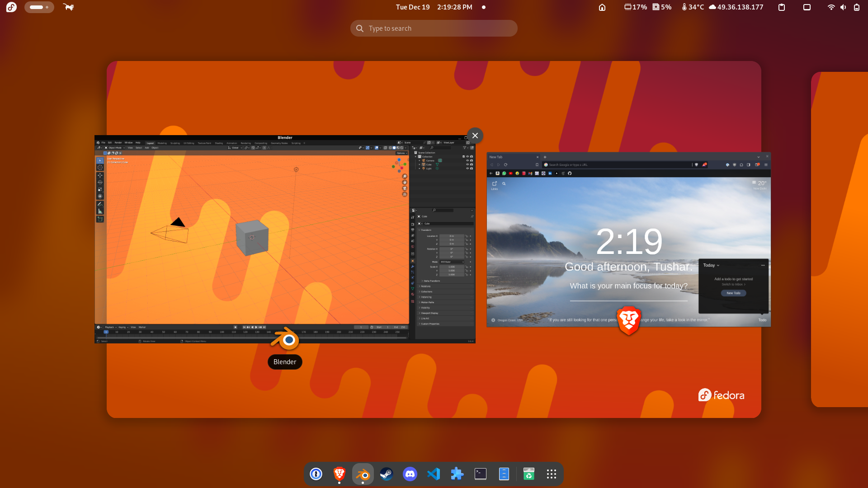Switch to the Shading workspace tab

tap(219, 143)
